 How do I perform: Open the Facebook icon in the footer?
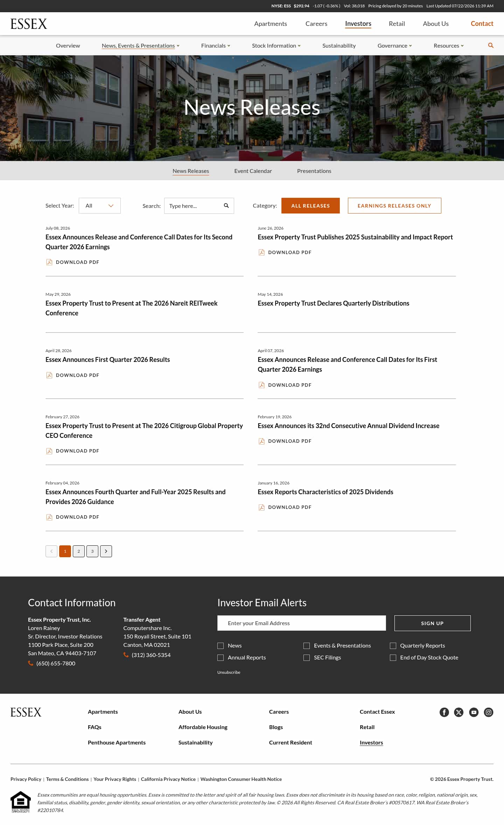point(444,712)
